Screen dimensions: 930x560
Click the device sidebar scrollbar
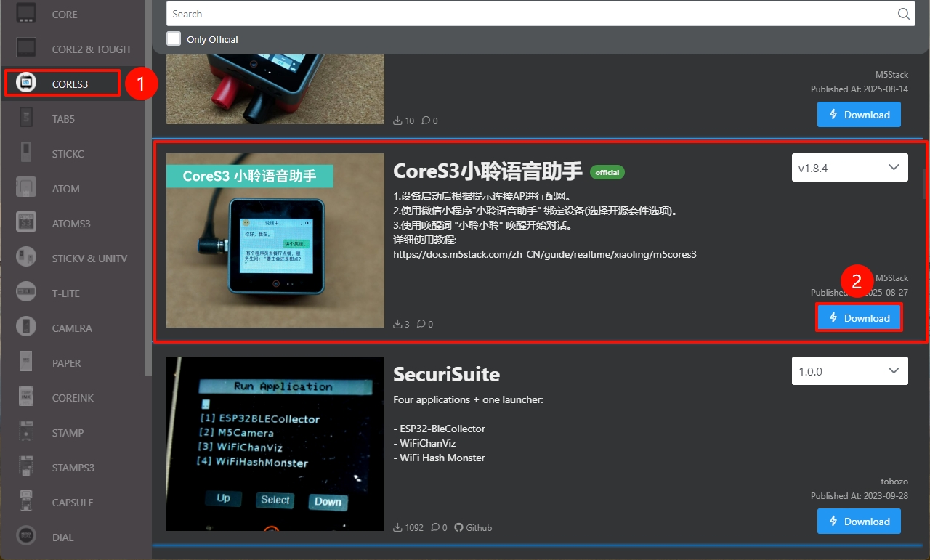(148, 189)
